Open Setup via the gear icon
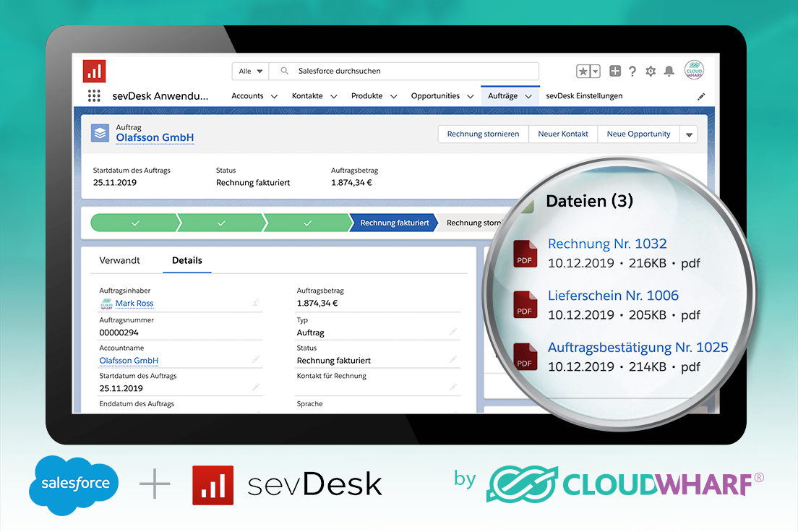The height and width of the screenshot is (532, 798). pos(650,72)
